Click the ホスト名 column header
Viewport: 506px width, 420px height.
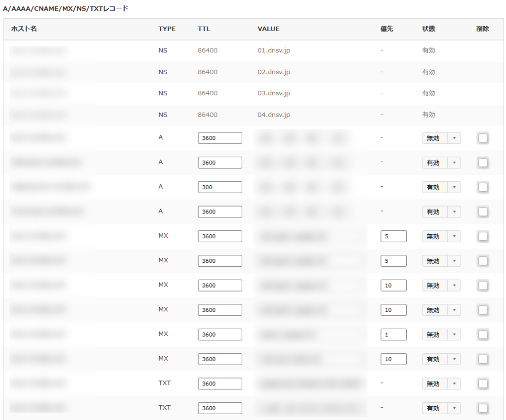[x=24, y=29]
